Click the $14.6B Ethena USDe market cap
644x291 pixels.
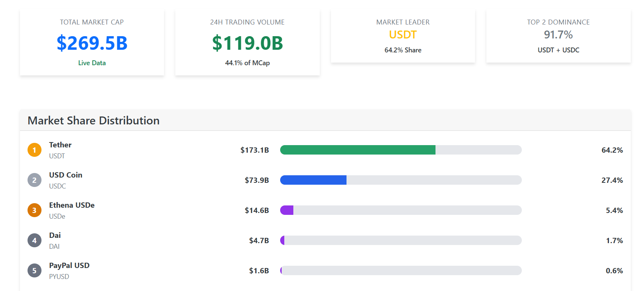(x=257, y=210)
